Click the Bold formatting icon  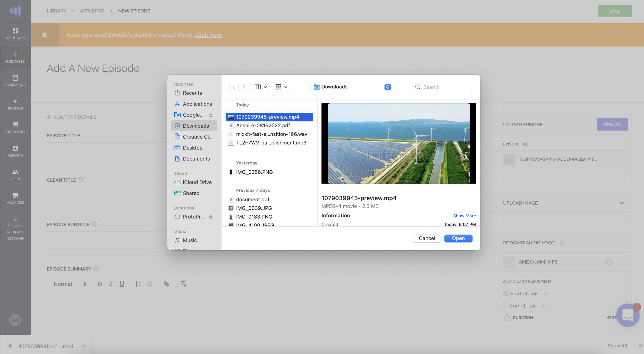point(100,284)
